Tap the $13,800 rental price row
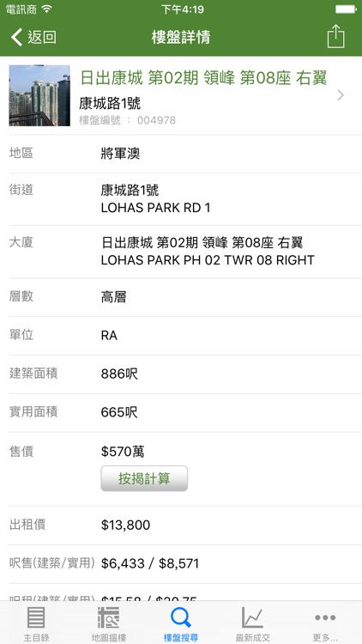This screenshot has width=362, height=644. [x=181, y=526]
